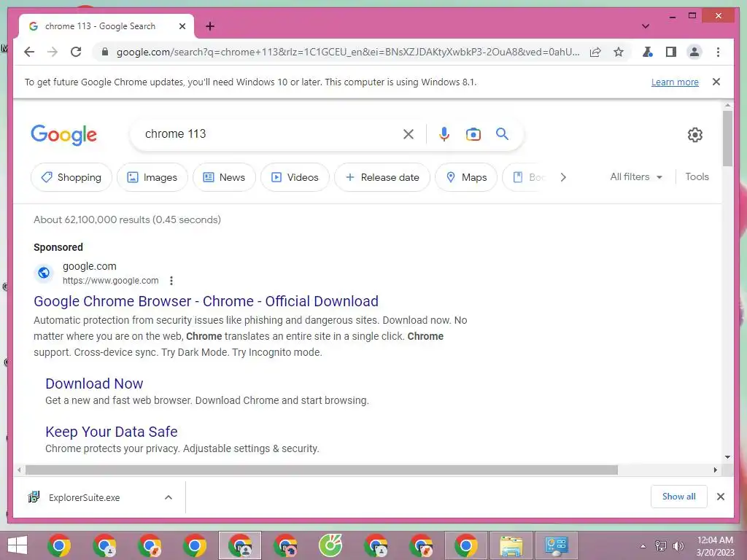This screenshot has width=747, height=560.
Task: Start voice search with microphone
Action: pos(444,134)
